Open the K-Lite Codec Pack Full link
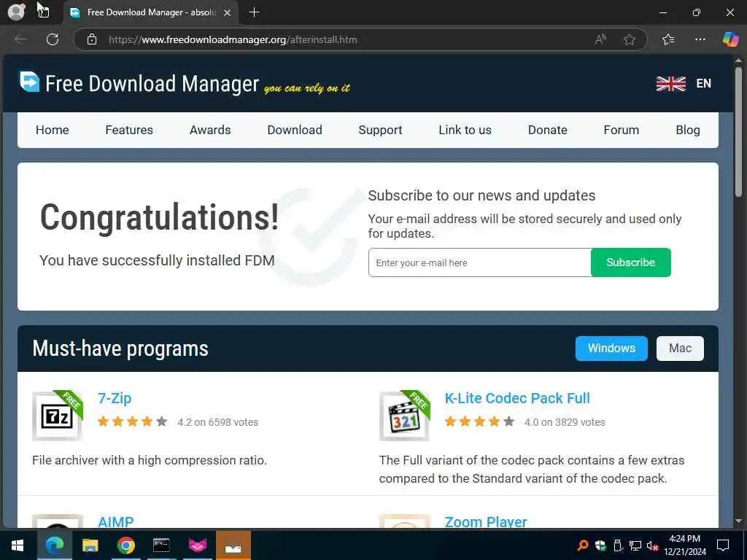Screen dimensions: 747x560 pyautogui.click(x=517, y=398)
